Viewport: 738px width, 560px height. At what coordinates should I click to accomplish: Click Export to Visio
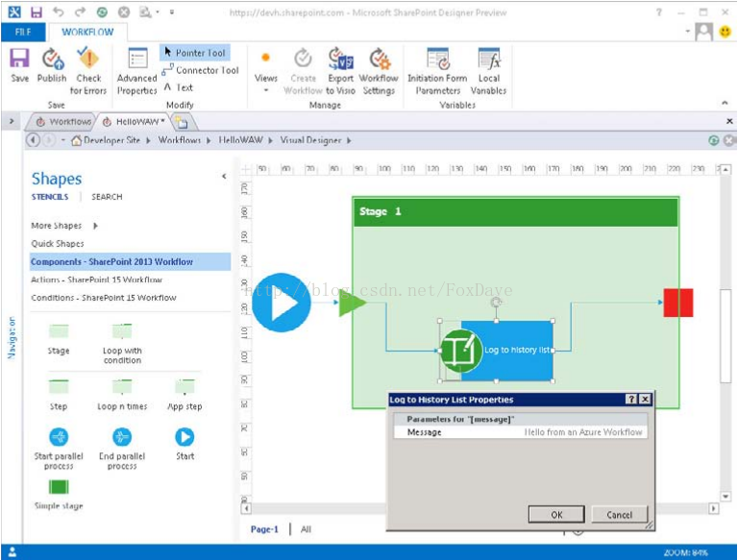[x=340, y=70]
